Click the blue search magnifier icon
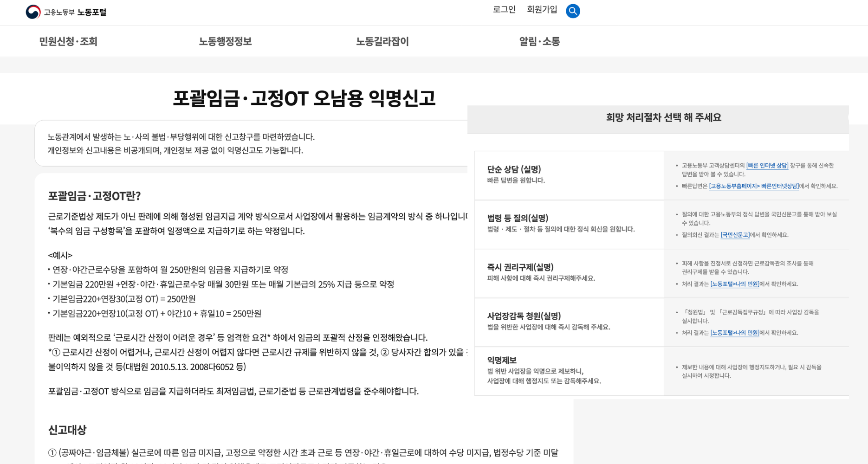 click(x=573, y=11)
